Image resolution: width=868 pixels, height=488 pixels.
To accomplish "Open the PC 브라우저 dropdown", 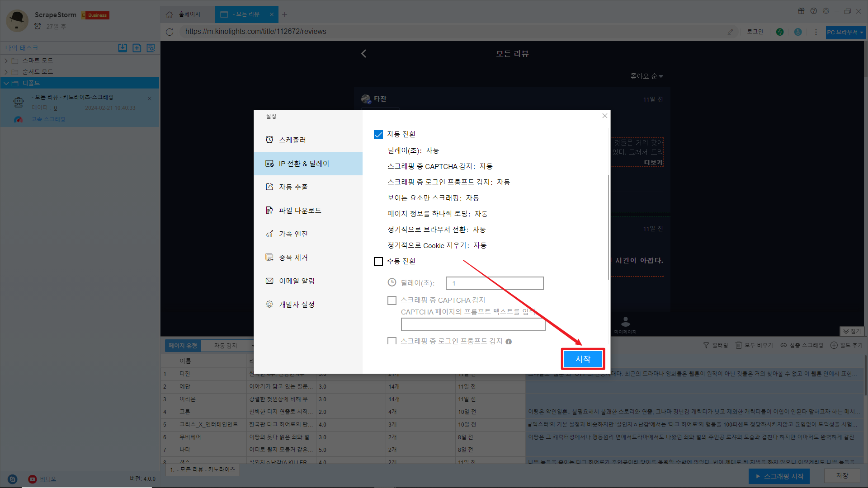I will click(845, 32).
